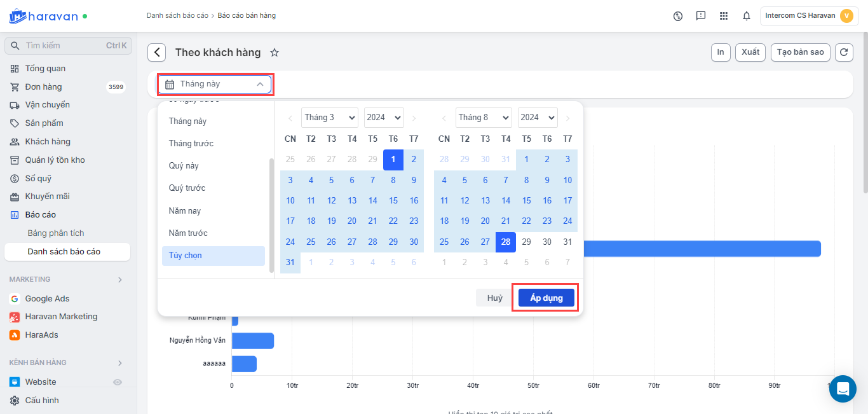Click the Tìm kiếm search field
Viewport: 868px width, 414px height.
click(64, 46)
